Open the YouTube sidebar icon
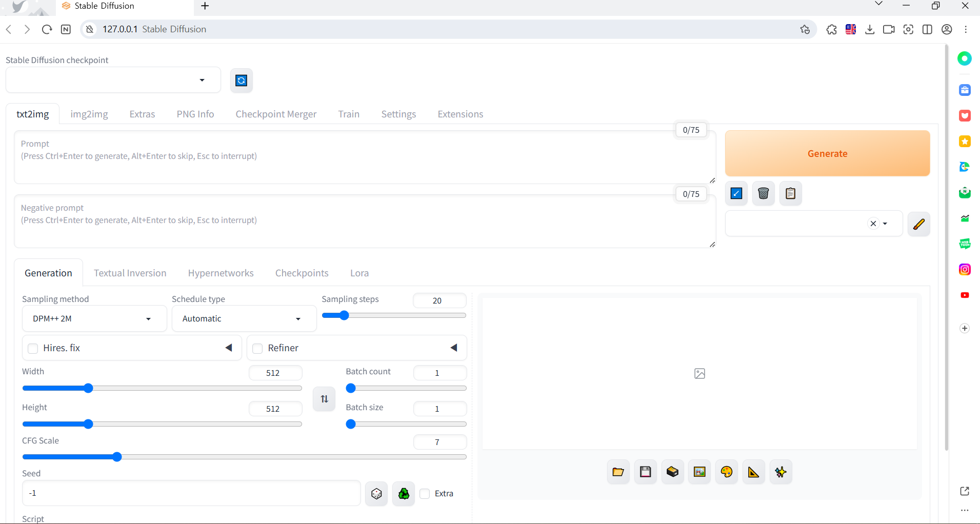 (x=965, y=295)
